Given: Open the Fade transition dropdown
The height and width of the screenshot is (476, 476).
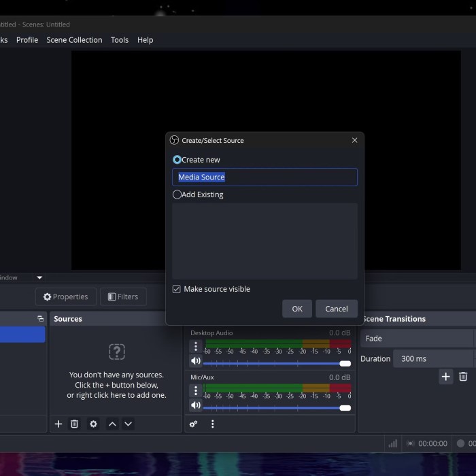Looking at the screenshot, I should tap(418, 339).
